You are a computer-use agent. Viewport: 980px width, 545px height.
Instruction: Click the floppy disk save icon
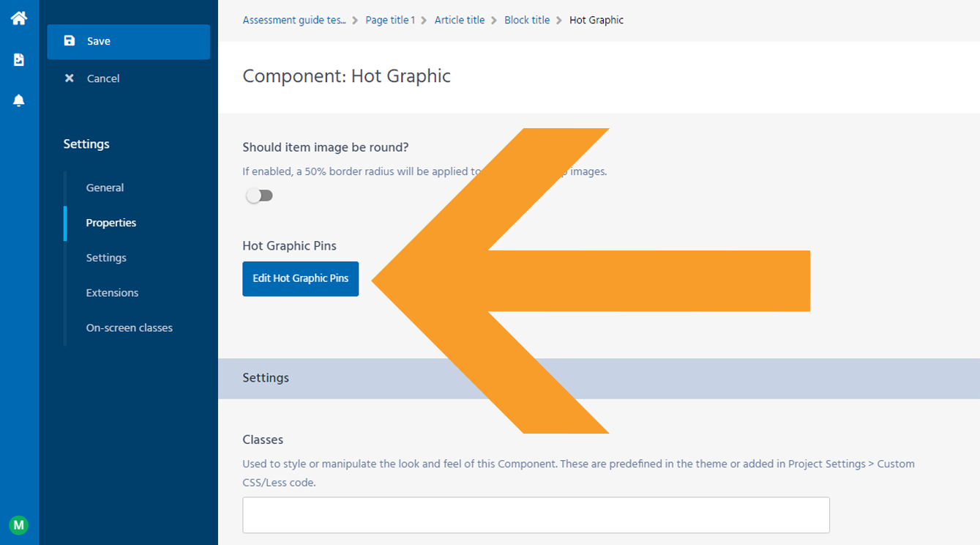pos(70,41)
